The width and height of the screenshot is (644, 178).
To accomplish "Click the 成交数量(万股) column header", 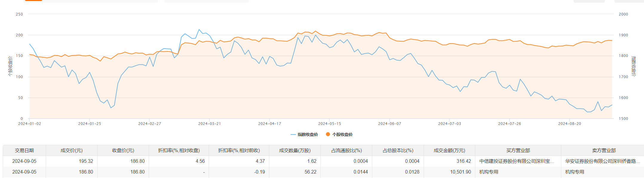I will (x=295, y=151).
